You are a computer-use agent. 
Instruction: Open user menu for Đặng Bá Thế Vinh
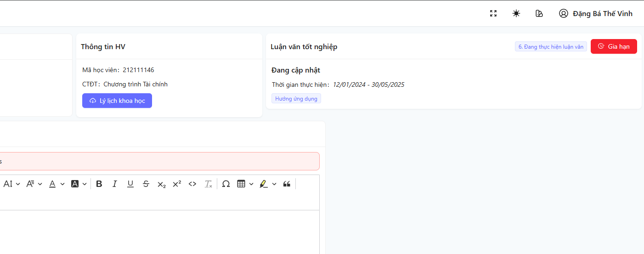(x=595, y=14)
